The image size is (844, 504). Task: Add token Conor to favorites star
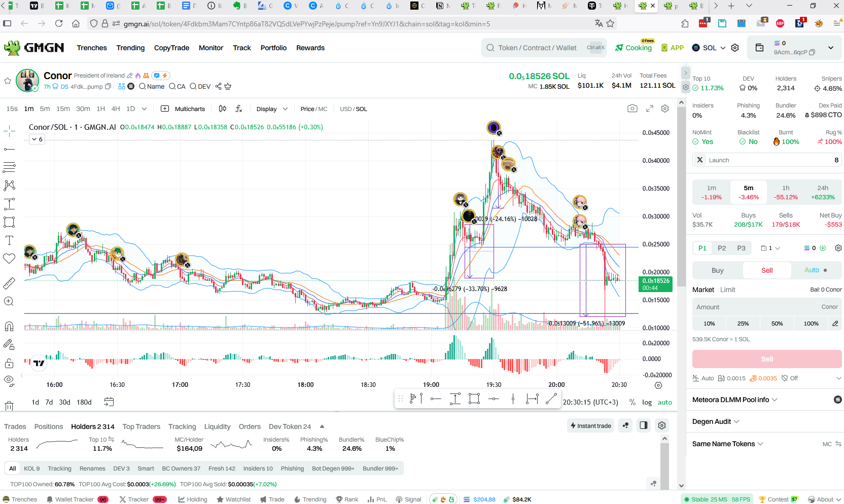8,81
